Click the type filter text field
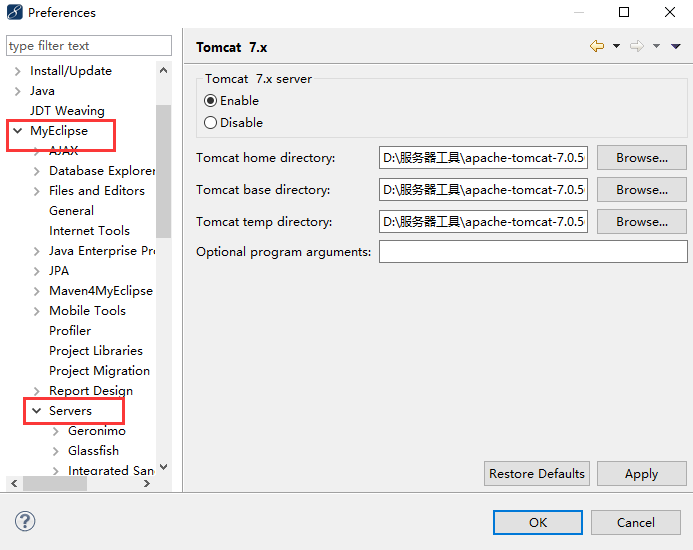Image resolution: width=693 pixels, height=550 pixels. 89,46
